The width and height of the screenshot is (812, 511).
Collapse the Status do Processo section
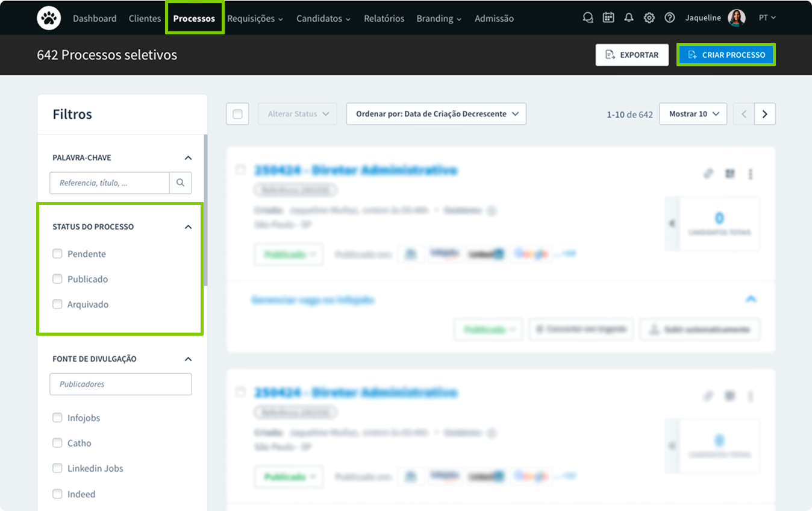pyautogui.click(x=188, y=227)
